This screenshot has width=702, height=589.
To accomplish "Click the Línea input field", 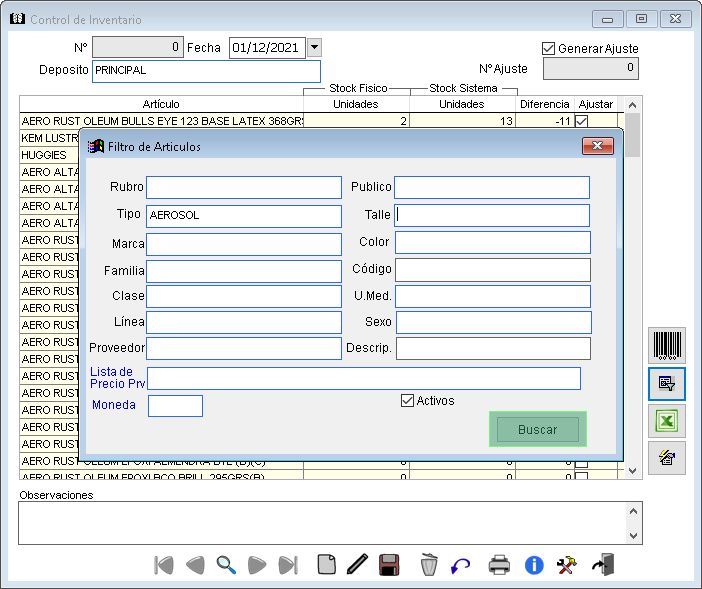I will tap(244, 322).
